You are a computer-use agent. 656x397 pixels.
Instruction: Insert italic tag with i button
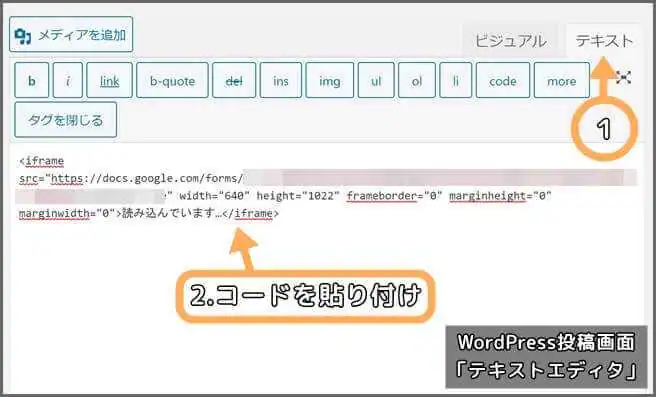(x=68, y=80)
